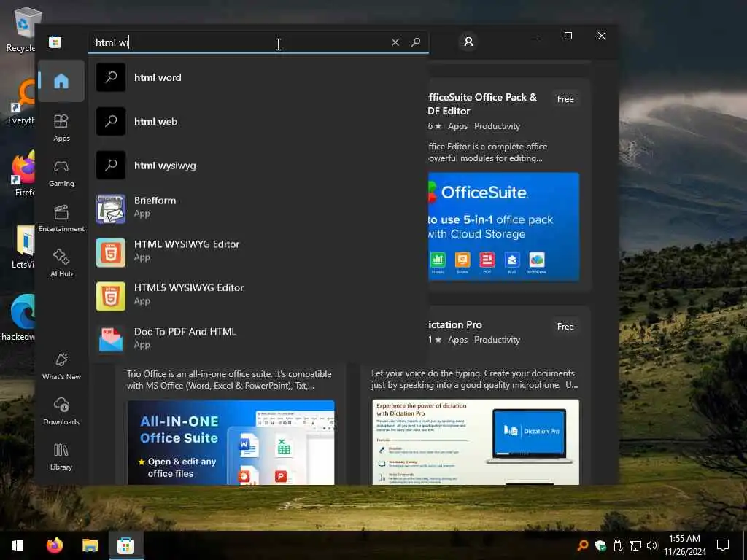747x560 pixels.
Task: Click the yellow HTML5 WYSIWYG Editor icon
Action: 111,296
